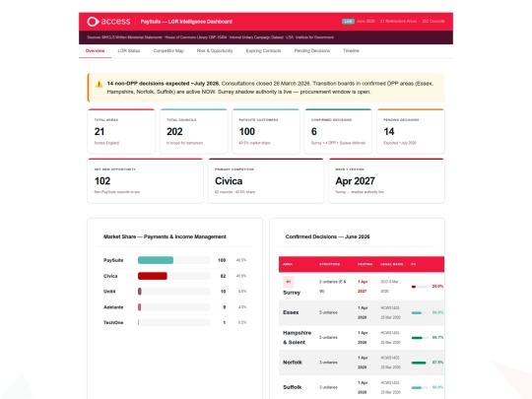Click the TechOne label in the market share list
Image resolution: width=532 pixels, height=399 pixels.
pos(113,322)
